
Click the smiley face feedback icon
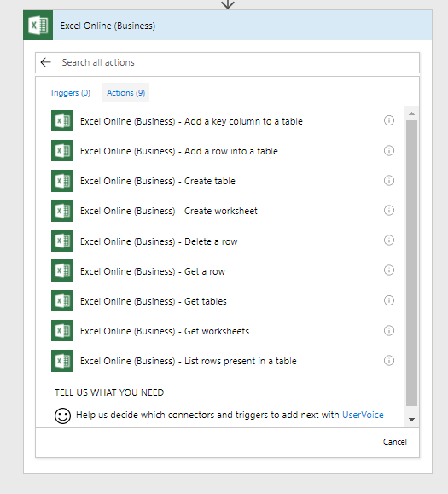pos(62,416)
